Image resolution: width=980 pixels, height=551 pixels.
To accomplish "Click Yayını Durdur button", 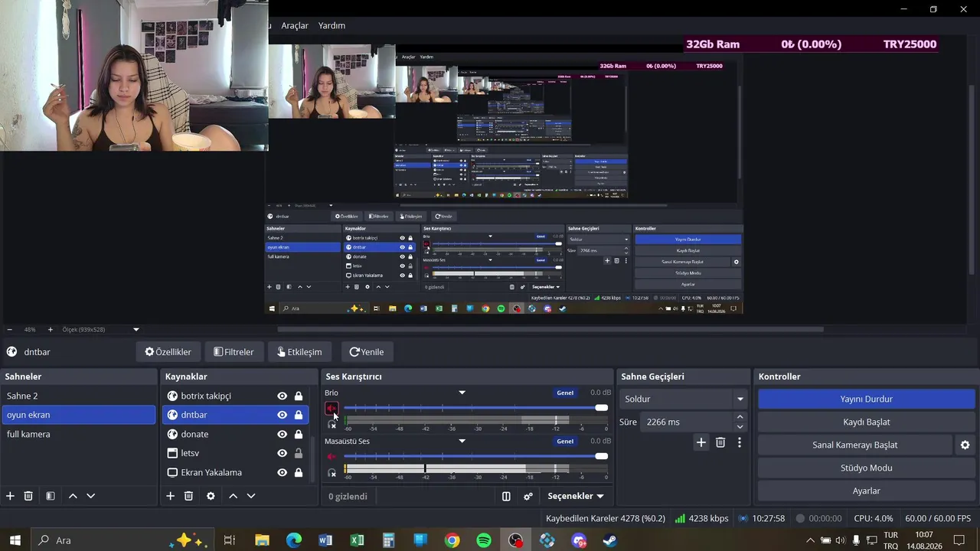I will (866, 399).
